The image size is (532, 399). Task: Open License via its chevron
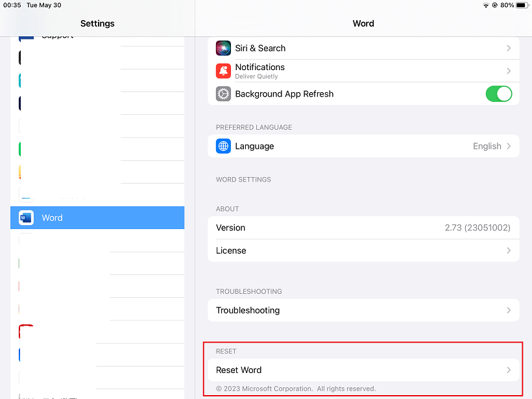click(x=509, y=250)
